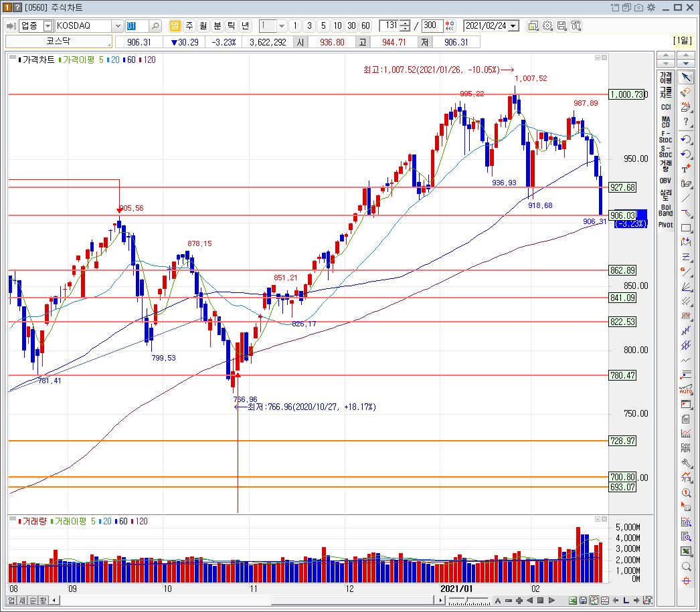Click the 업 button at bottom left
This screenshot has height=612, width=700.
[11, 601]
